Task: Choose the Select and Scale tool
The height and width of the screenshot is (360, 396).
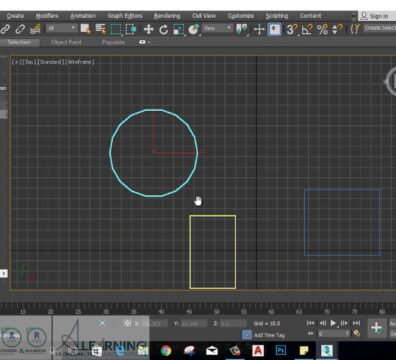Action: [179, 29]
